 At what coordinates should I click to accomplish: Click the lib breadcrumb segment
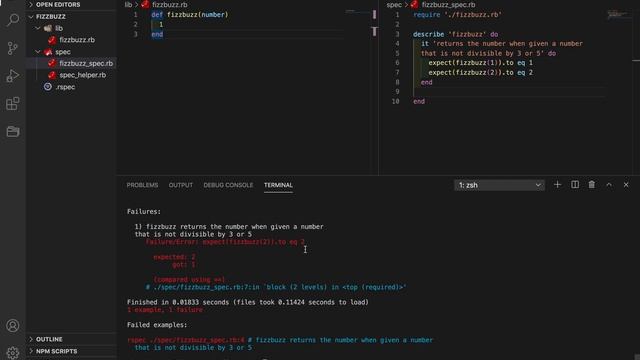[x=128, y=4]
